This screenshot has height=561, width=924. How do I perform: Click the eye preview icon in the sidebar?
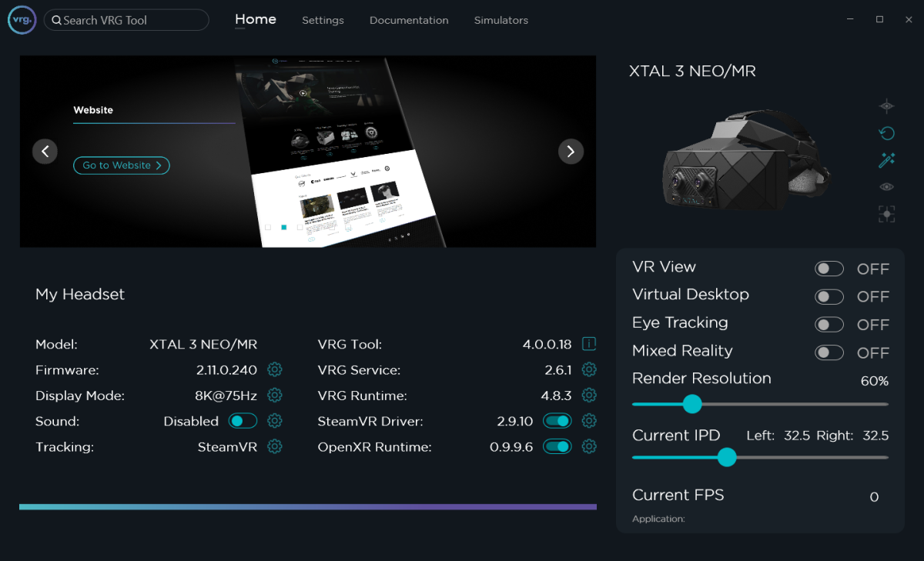tap(885, 186)
